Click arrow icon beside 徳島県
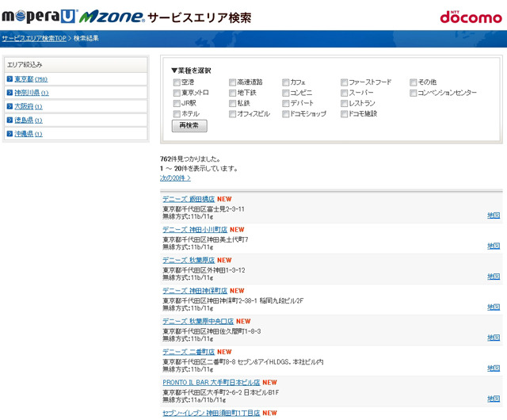 [10, 120]
